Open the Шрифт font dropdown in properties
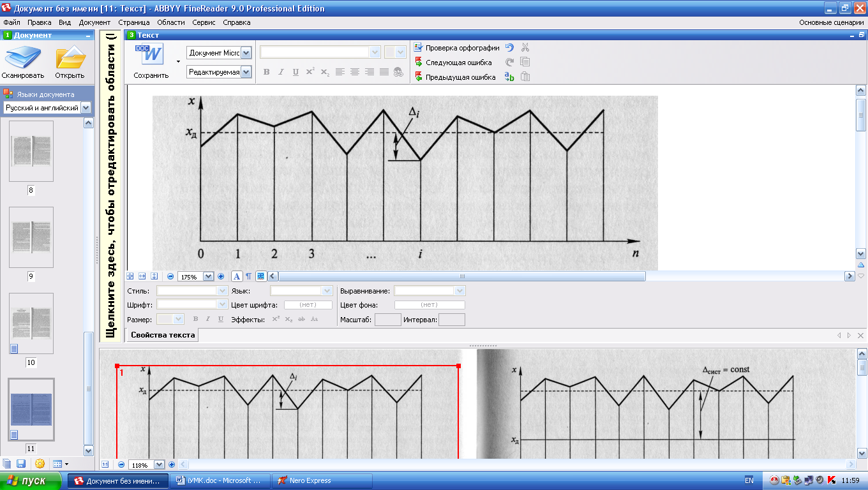 pos(223,305)
